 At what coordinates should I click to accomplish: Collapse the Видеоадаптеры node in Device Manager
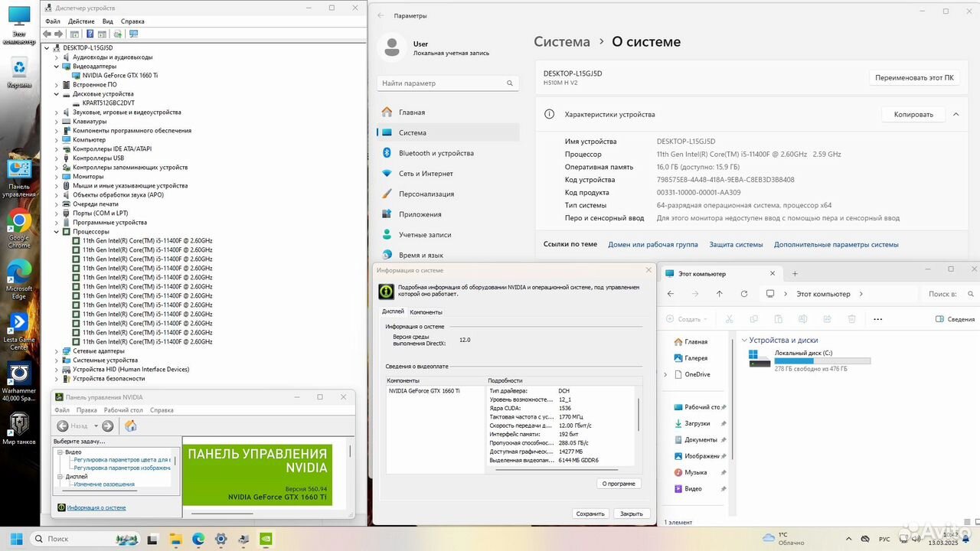[x=56, y=67]
